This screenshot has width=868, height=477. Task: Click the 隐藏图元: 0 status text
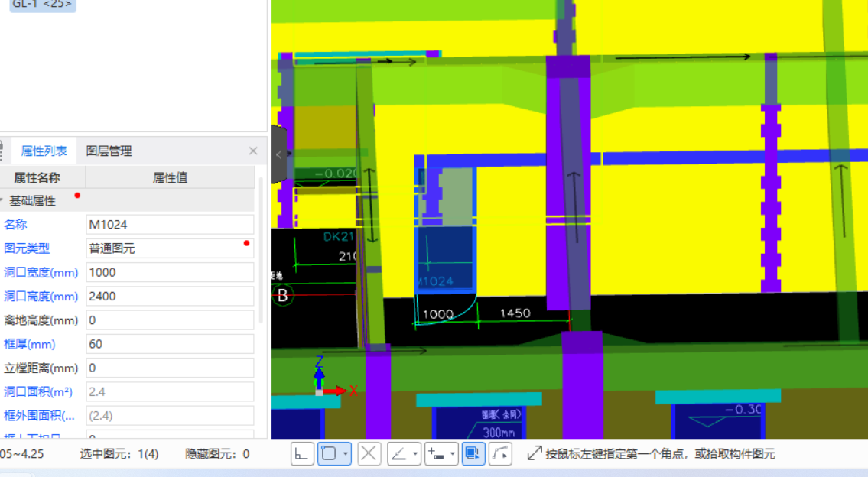pos(217,454)
